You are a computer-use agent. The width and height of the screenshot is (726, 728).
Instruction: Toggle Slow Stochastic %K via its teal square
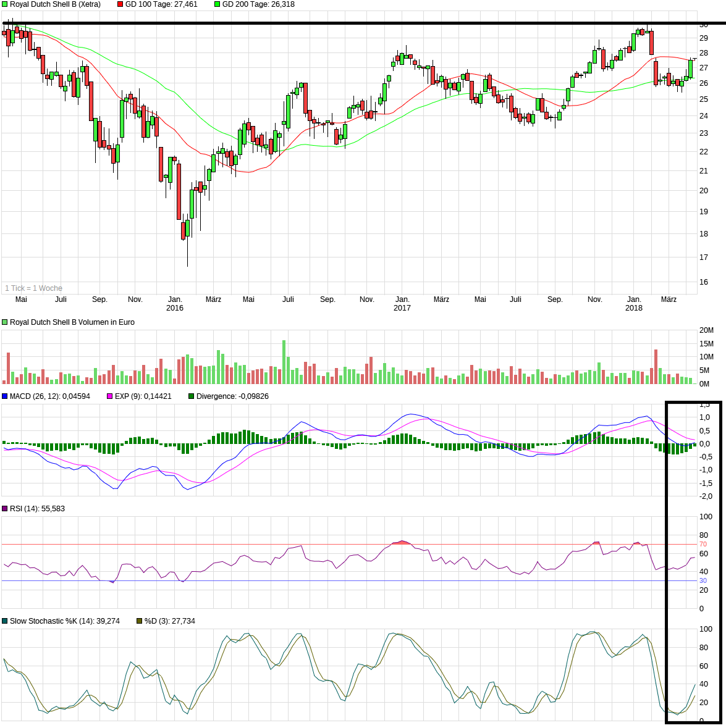(x=5, y=621)
